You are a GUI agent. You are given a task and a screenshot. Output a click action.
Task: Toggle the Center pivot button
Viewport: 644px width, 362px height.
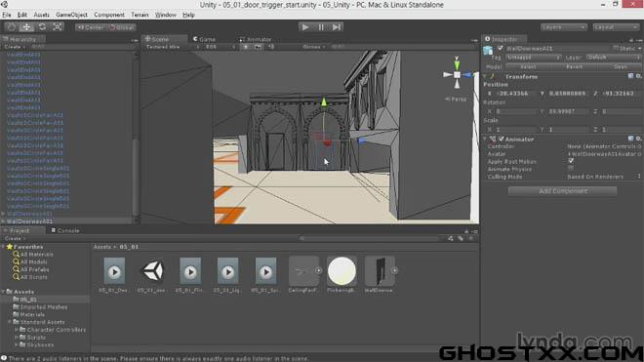tap(91, 27)
